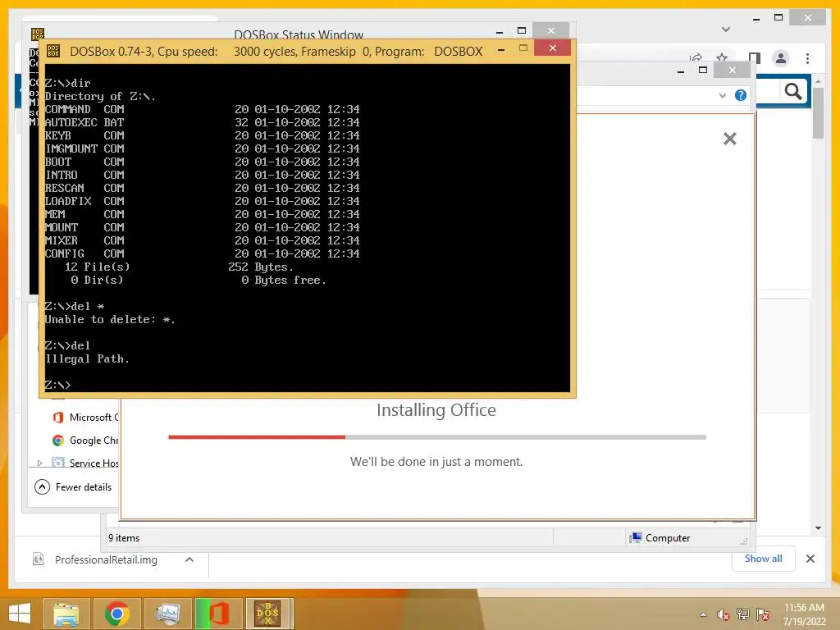
Task: Click 'Unable to delete' message in DOSBox
Action: (110, 319)
